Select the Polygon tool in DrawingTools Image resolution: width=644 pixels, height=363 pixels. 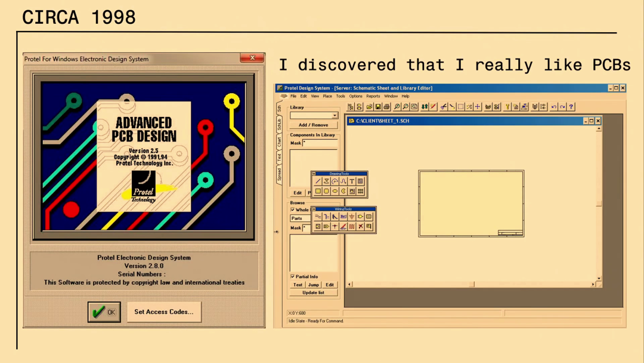click(326, 181)
